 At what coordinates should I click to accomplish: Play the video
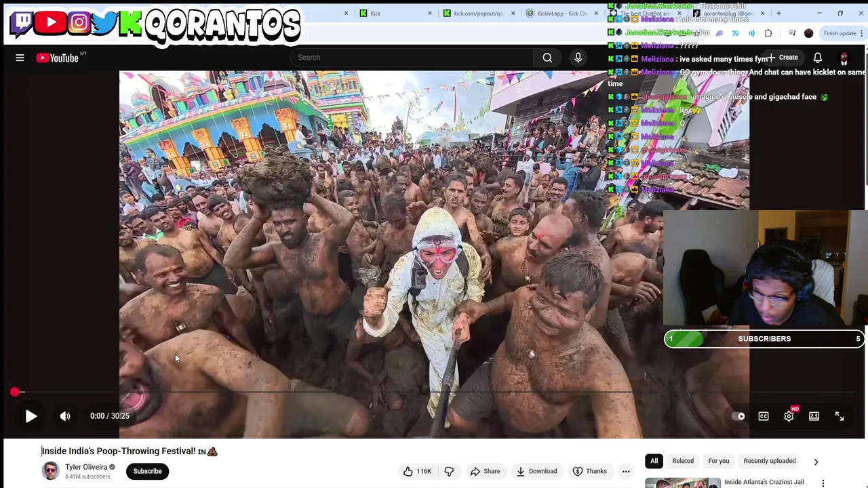[x=31, y=416]
